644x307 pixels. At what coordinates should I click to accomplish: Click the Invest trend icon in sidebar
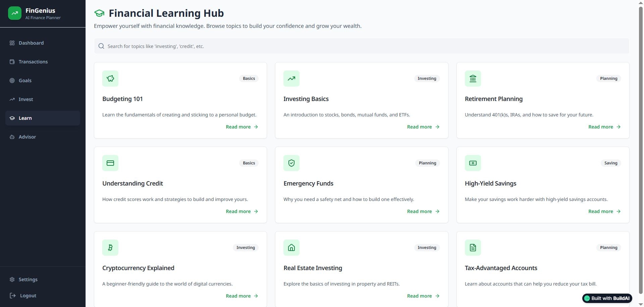click(x=12, y=99)
